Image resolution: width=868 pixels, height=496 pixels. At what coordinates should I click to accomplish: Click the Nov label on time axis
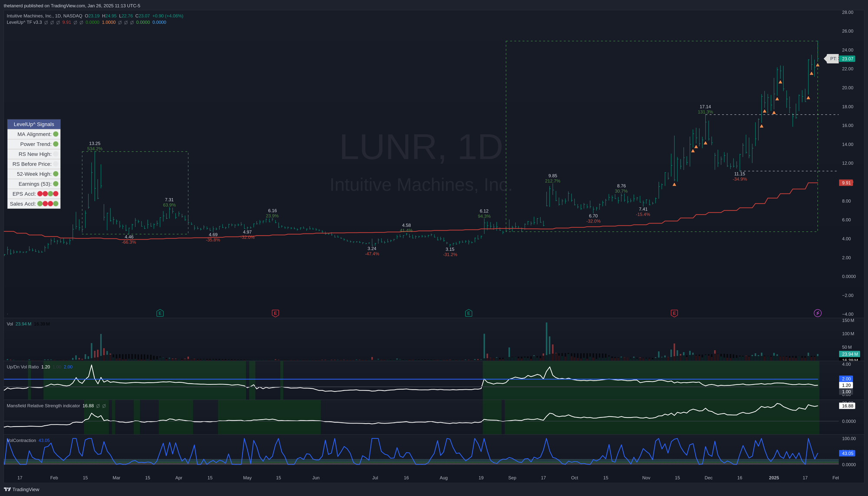(646, 478)
